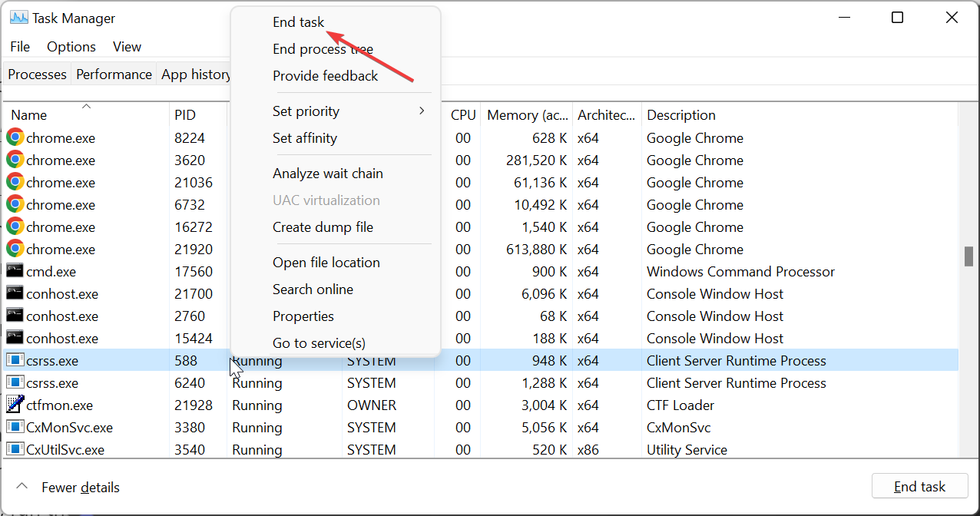Screen dimensions: 980x516
Task: Sort by the Memory column header
Action: point(528,115)
